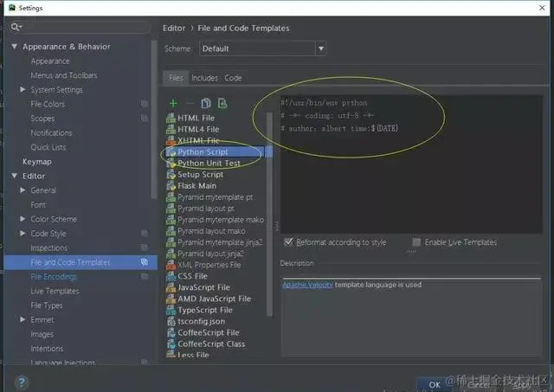Click the Copy Template icon
Image resolution: width=554 pixels, height=392 pixels.
pos(206,103)
